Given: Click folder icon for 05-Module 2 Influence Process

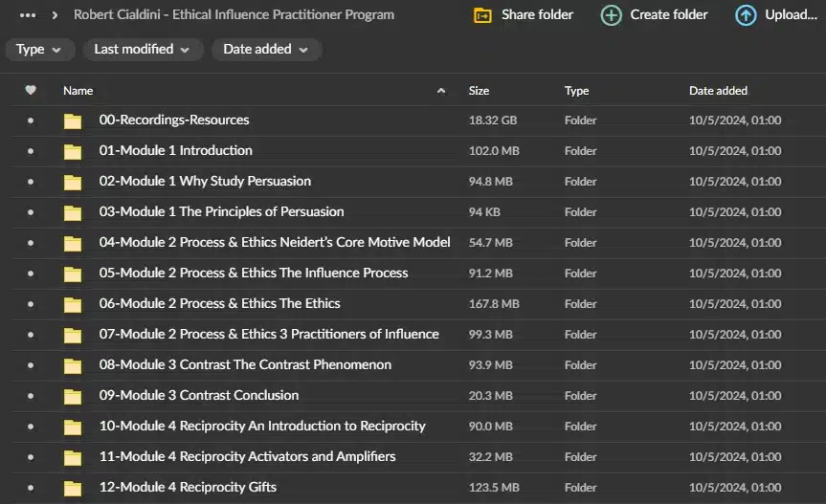Looking at the screenshot, I should point(73,274).
